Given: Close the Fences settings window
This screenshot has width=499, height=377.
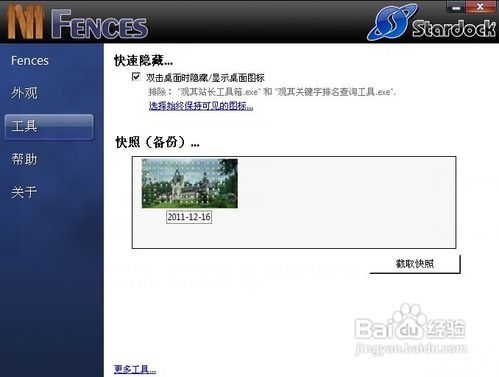Looking at the screenshot, I should click(480, 7).
